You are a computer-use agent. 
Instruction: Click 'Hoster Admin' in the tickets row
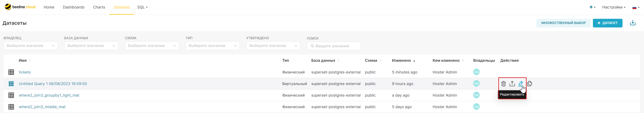click(x=445, y=72)
